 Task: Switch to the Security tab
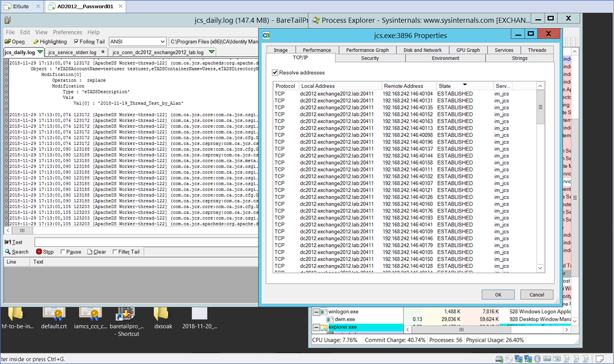point(370,58)
